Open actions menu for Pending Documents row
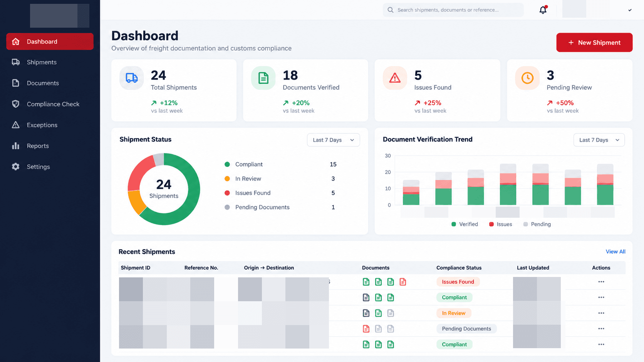The height and width of the screenshot is (362, 644). coord(601,329)
